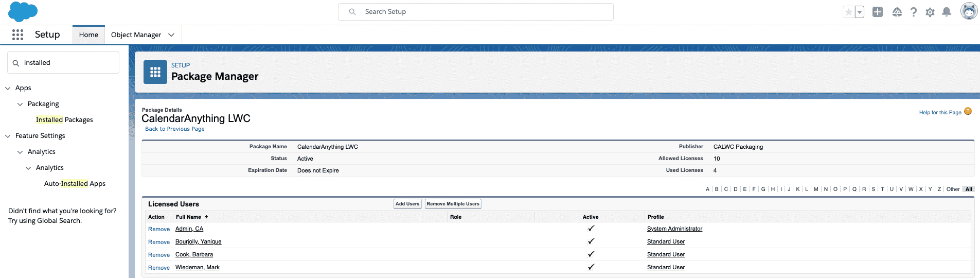Click the Quick Find box containing 'installed'

pyautogui.click(x=63, y=63)
